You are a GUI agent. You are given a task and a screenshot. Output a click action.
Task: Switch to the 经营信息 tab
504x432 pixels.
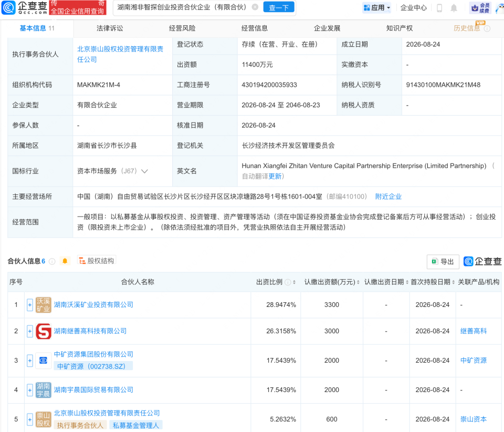tap(254, 28)
